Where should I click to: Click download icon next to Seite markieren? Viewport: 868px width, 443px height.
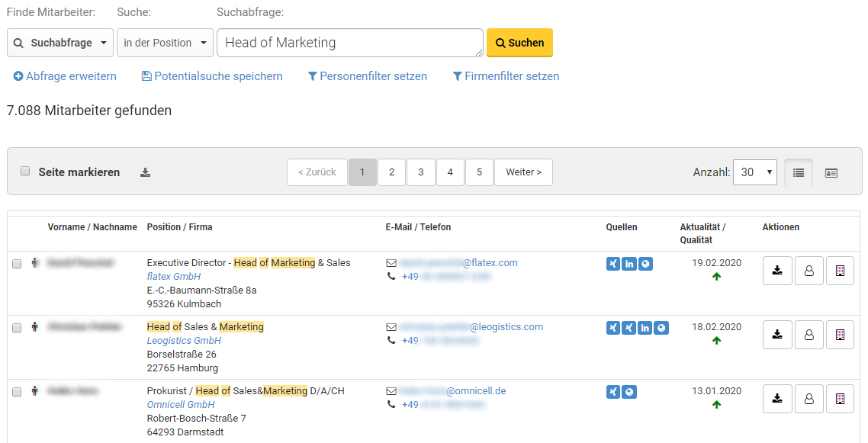click(145, 172)
